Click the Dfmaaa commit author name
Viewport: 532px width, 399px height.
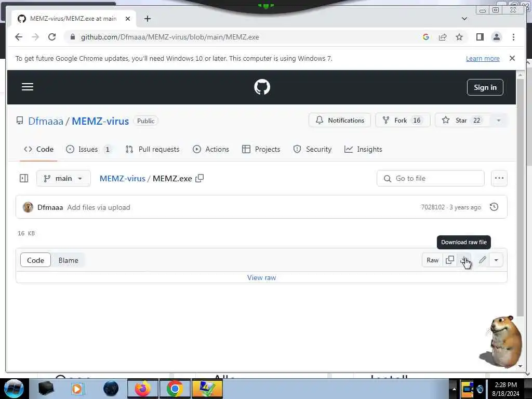click(x=50, y=207)
